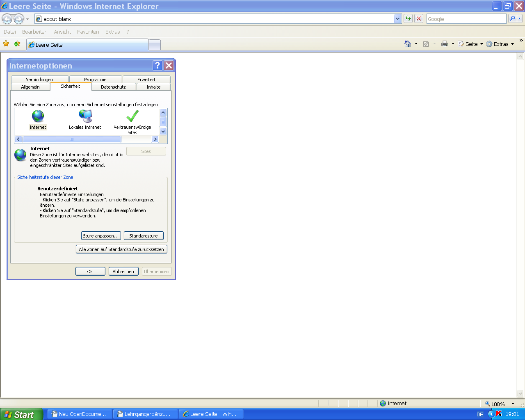The width and height of the screenshot is (525, 420).
Task: Start a search with the magnifier icon
Action: 512,19
